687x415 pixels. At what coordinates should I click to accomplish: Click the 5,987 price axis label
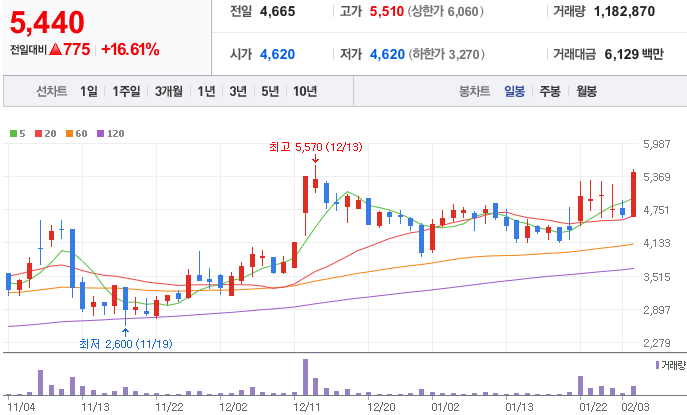(657, 144)
